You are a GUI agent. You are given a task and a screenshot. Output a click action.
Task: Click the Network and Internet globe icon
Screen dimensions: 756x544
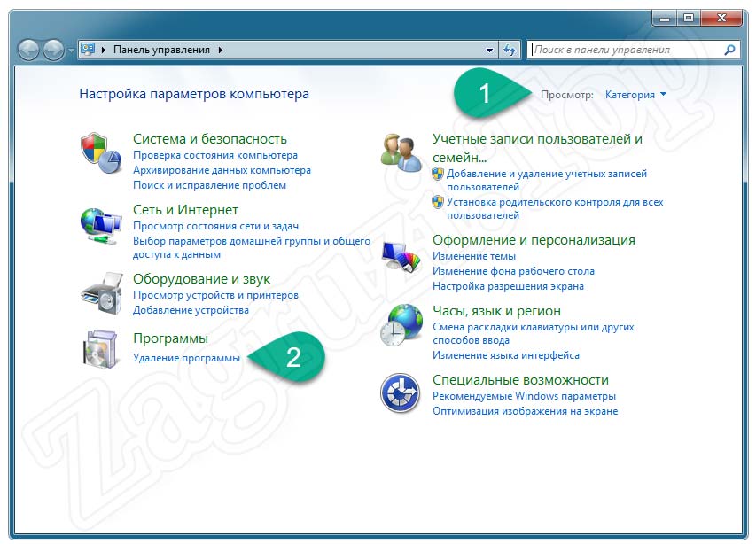99,226
